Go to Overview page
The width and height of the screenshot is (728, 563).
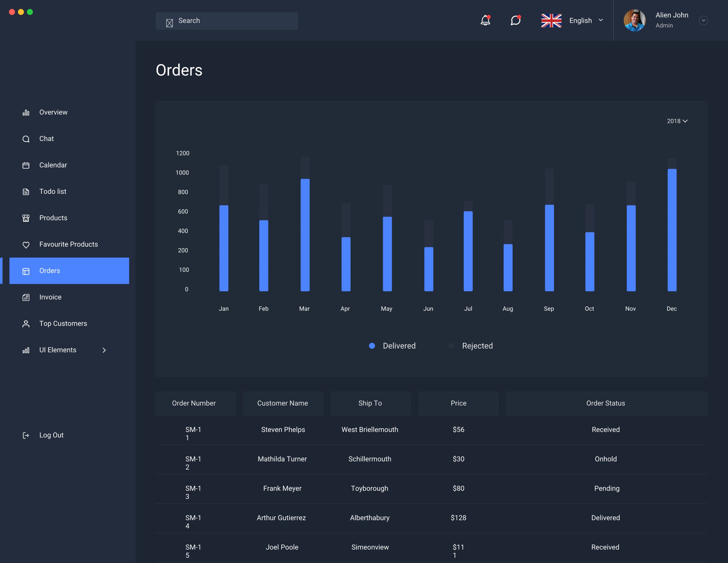[53, 112]
